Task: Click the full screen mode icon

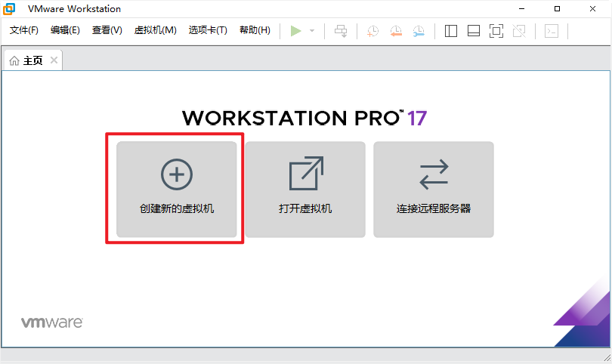Action: [496, 31]
